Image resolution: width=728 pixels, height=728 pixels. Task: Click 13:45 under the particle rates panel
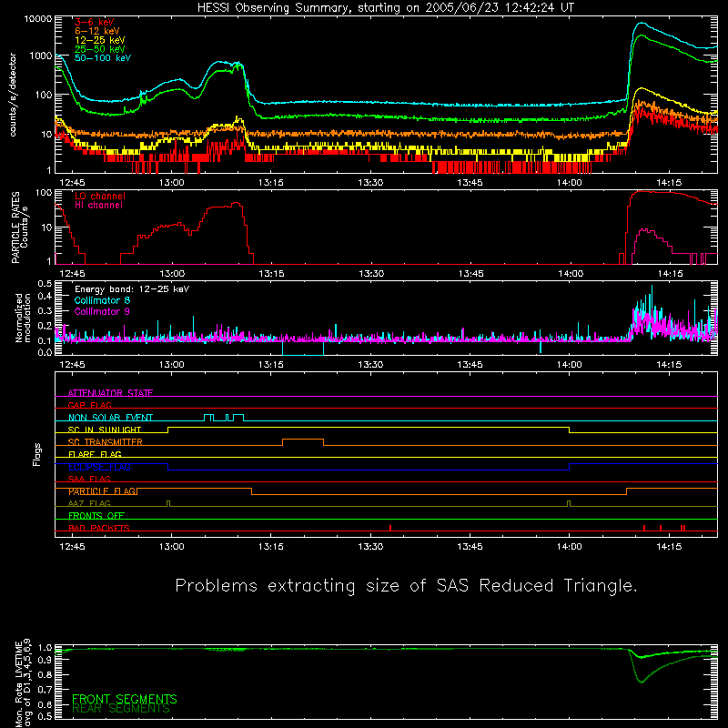(470, 274)
